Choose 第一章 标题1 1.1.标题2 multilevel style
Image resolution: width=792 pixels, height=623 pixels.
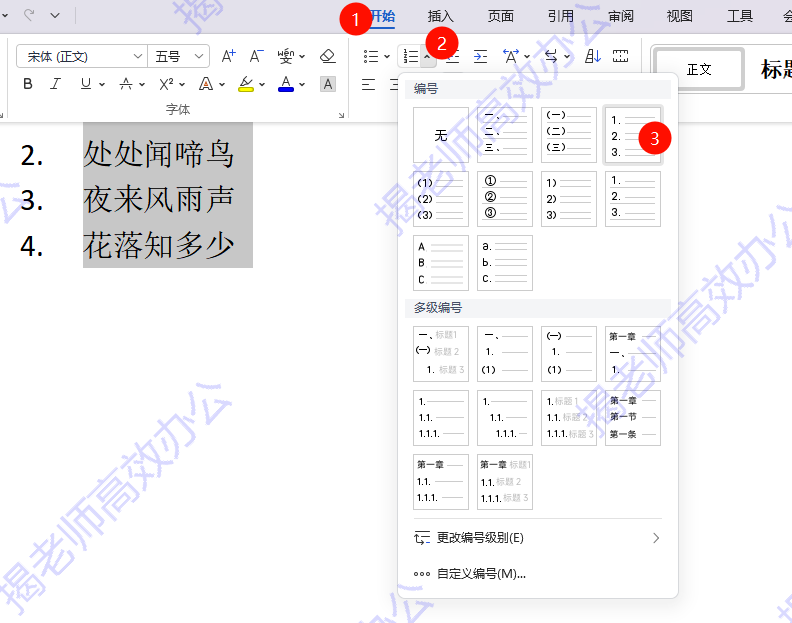click(505, 482)
